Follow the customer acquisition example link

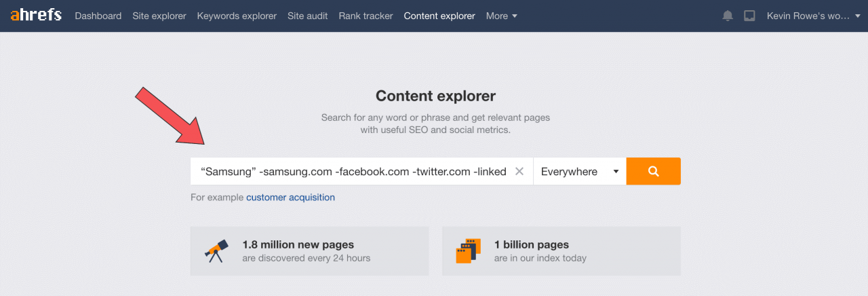click(x=290, y=198)
